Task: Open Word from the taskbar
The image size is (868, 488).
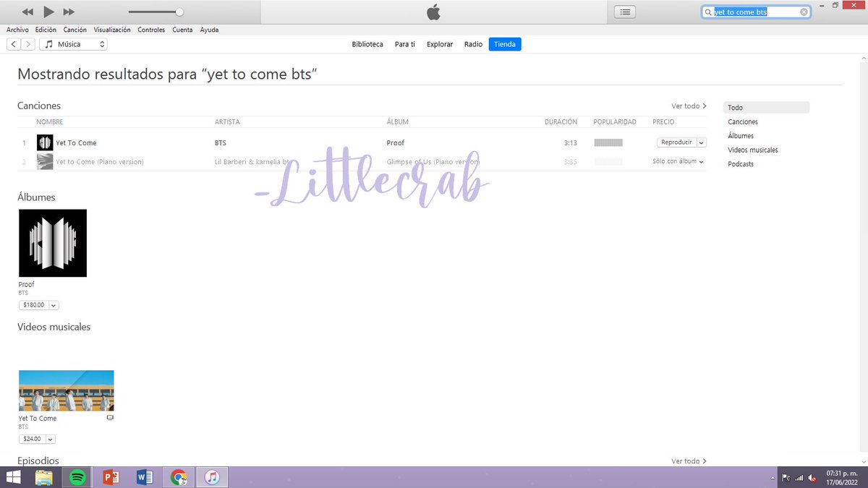Action: 145,477
